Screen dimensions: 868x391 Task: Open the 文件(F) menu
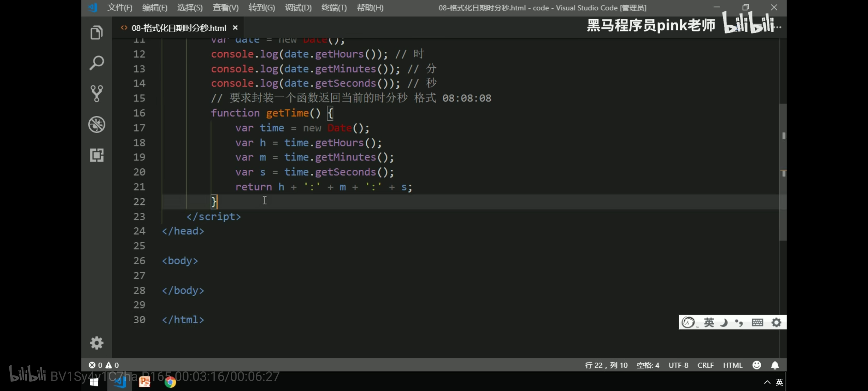point(120,8)
